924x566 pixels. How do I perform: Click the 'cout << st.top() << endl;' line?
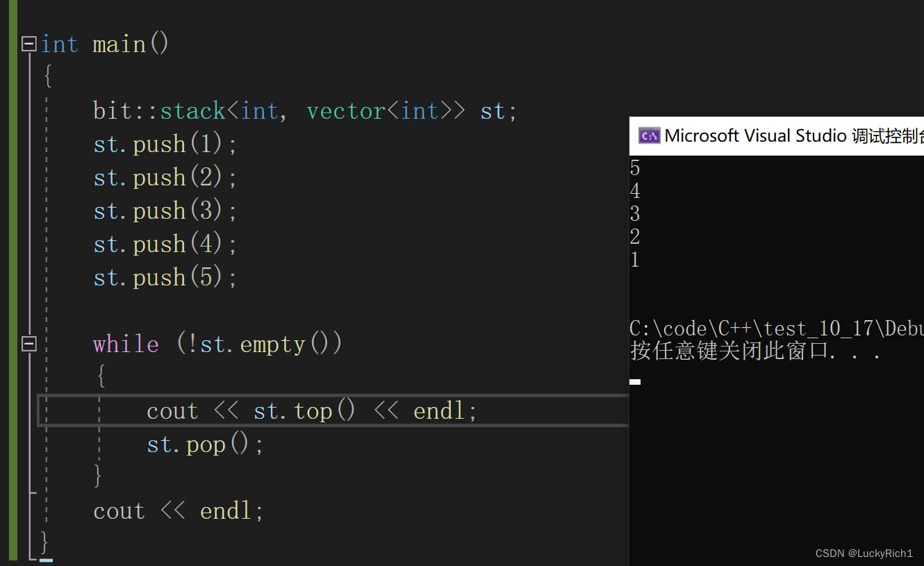pos(313,411)
